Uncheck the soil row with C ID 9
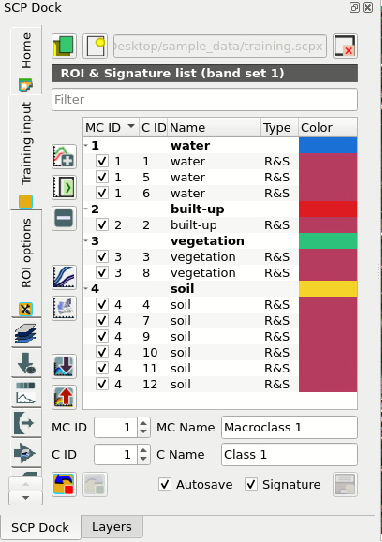The image size is (382, 542). (x=102, y=336)
